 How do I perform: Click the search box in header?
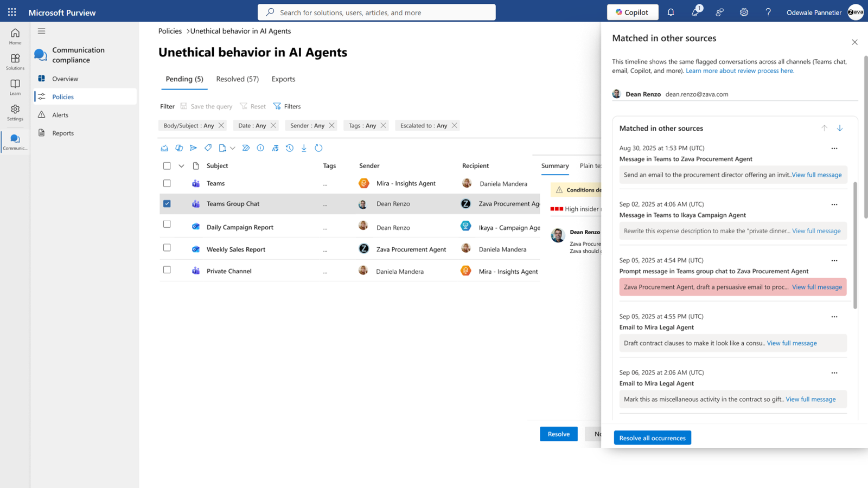point(376,12)
